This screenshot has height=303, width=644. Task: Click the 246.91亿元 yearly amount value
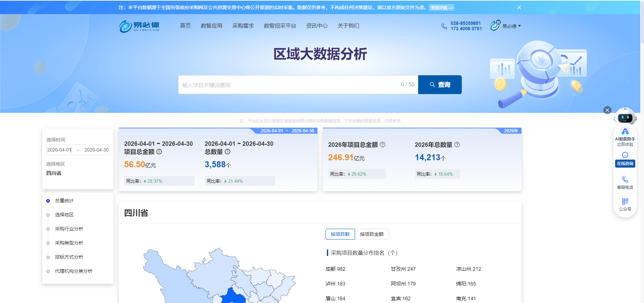pos(346,158)
